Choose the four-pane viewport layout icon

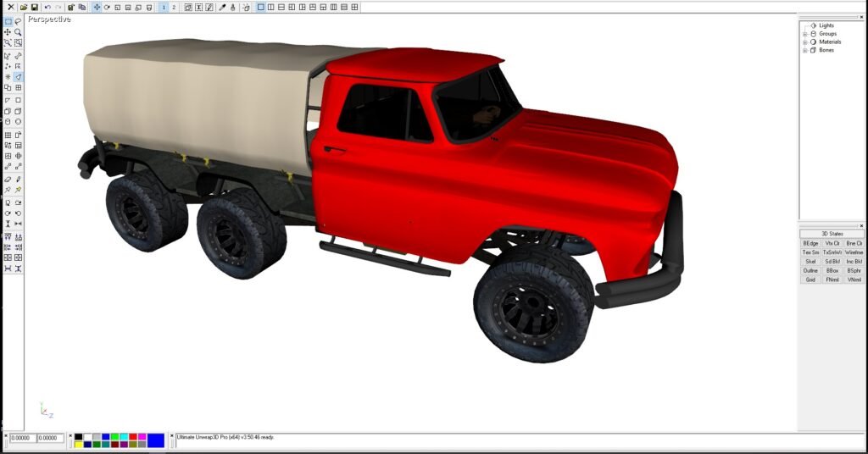point(354,7)
